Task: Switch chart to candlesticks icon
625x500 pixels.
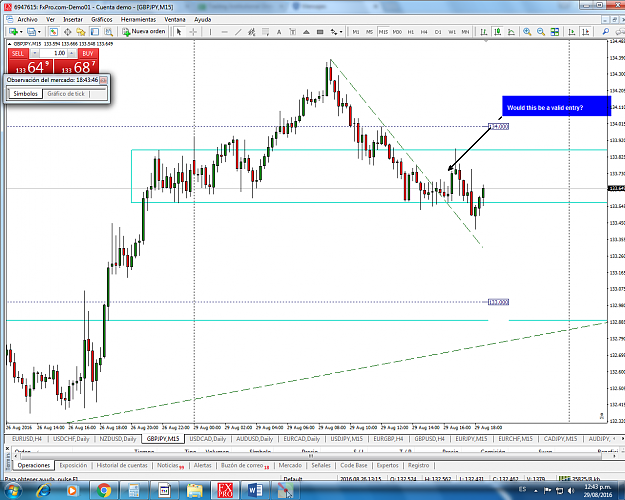Action: [497, 31]
